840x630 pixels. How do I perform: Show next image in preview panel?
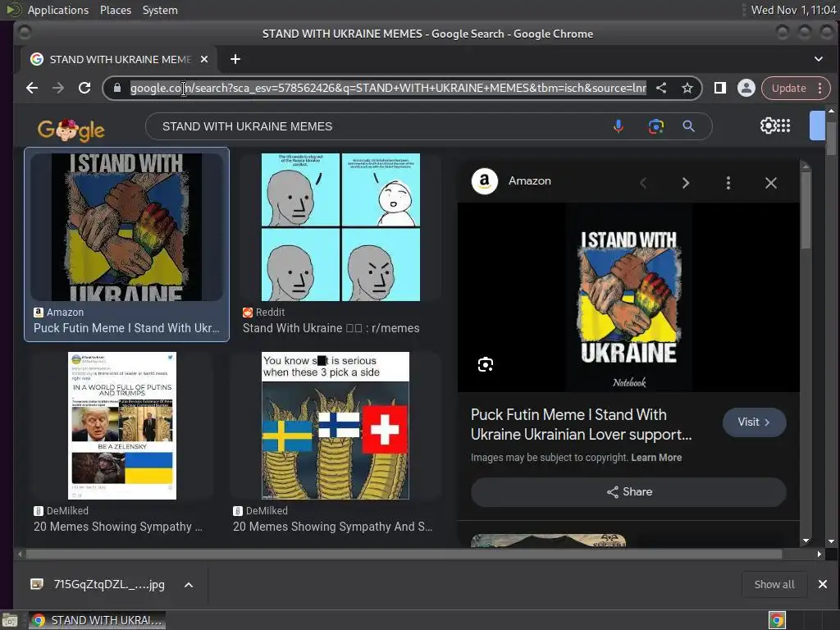pos(686,183)
